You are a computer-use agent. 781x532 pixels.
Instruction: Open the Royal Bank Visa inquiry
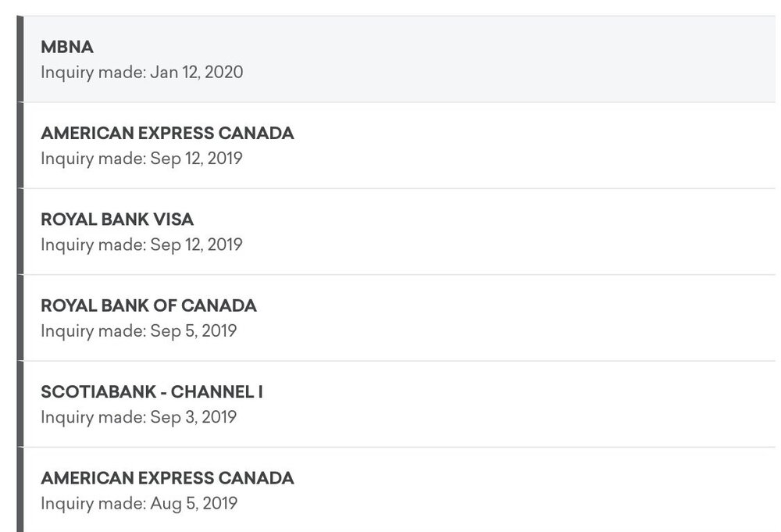[117, 220]
